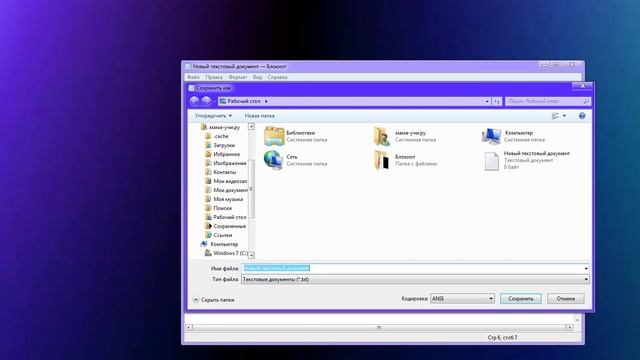This screenshot has height=360, width=640.
Task: Open the Кодировка ANSI combo box
Action: [462, 299]
